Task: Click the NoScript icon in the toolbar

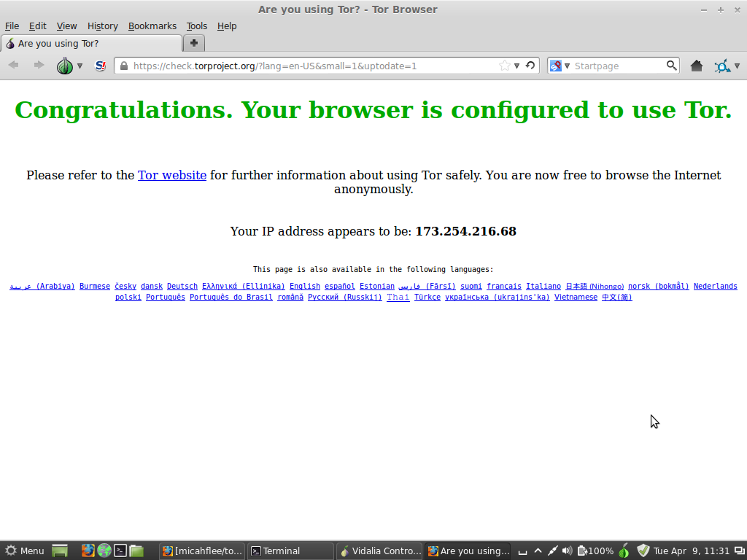Action: 100,66
